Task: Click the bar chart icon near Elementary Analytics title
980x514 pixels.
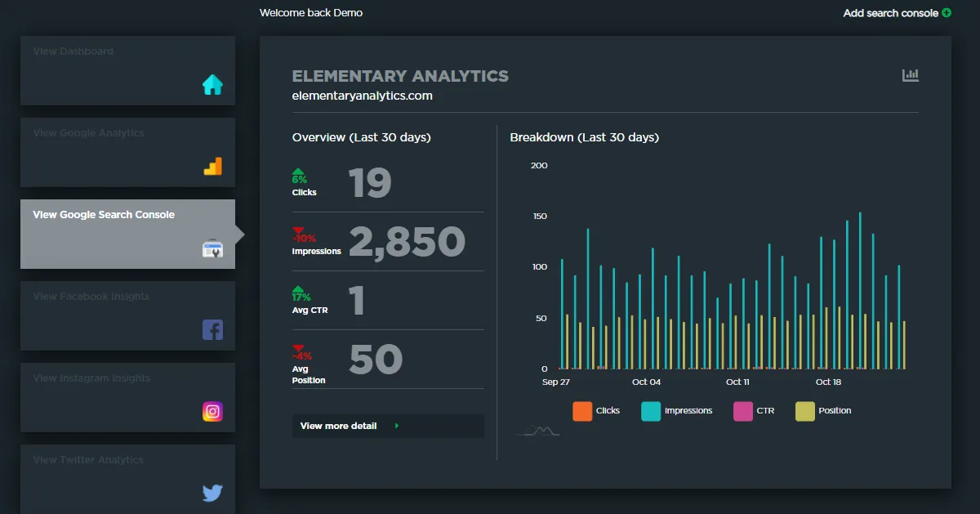Action: [x=910, y=74]
